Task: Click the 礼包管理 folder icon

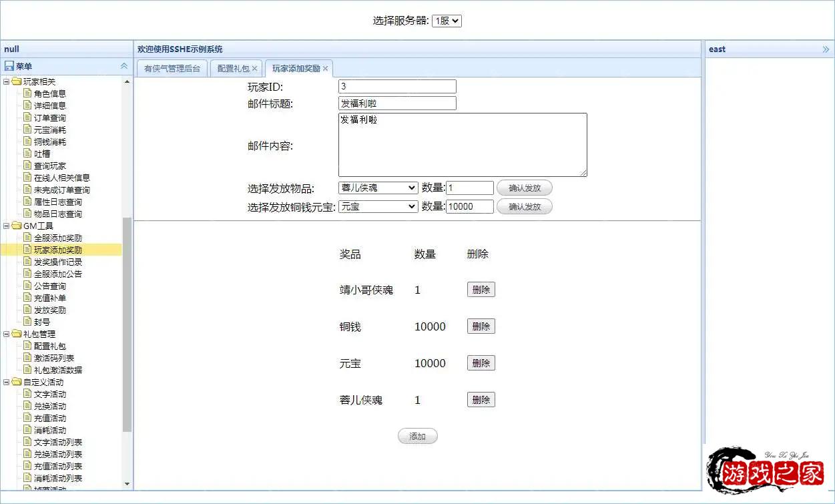Action: (x=17, y=334)
